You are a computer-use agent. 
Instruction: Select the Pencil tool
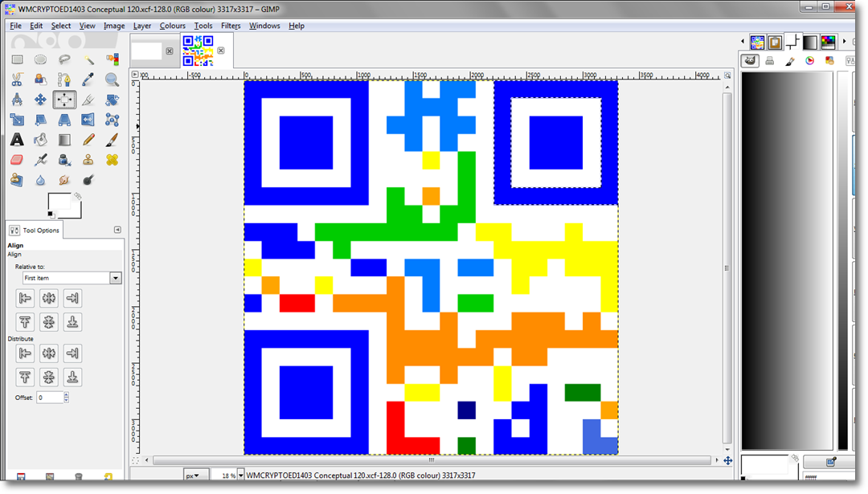[88, 140]
